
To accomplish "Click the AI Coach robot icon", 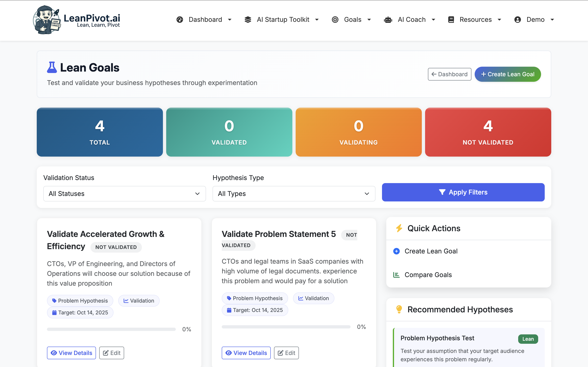I will coord(388,19).
